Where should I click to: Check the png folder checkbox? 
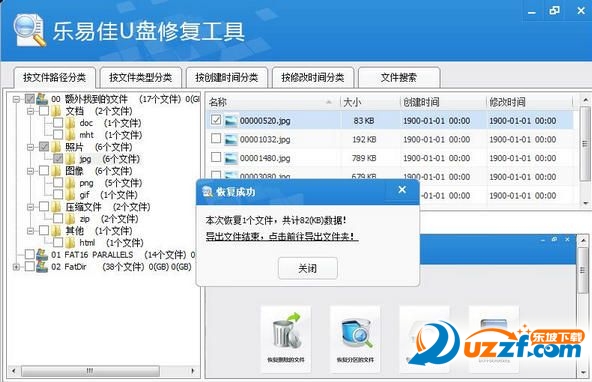point(58,183)
